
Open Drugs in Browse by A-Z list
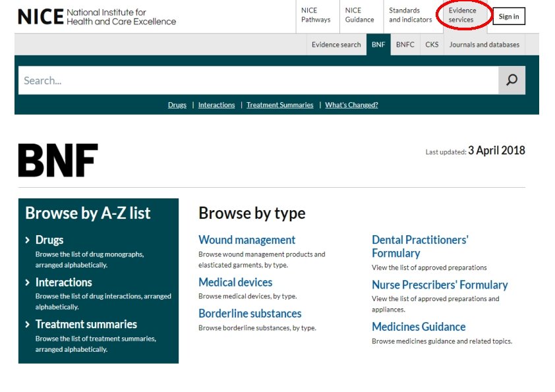pos(49,240)
